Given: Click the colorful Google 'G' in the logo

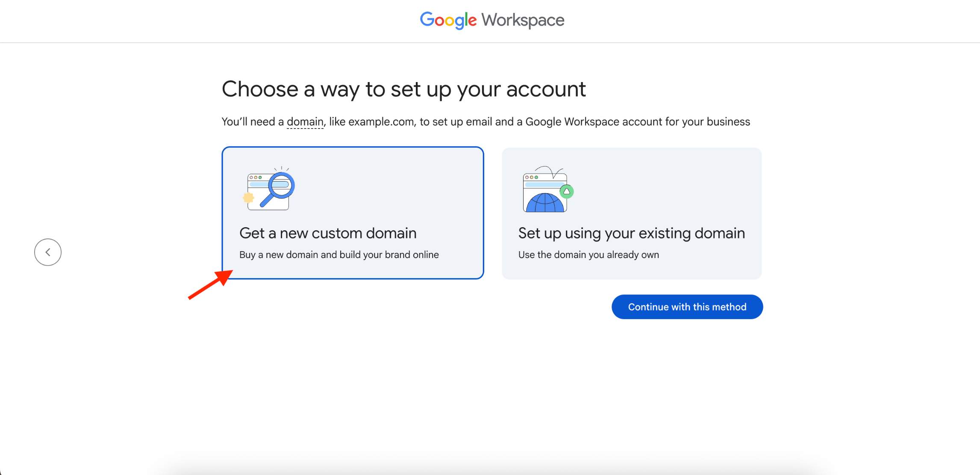Looking at the screenshot, I should pos(427,20).
